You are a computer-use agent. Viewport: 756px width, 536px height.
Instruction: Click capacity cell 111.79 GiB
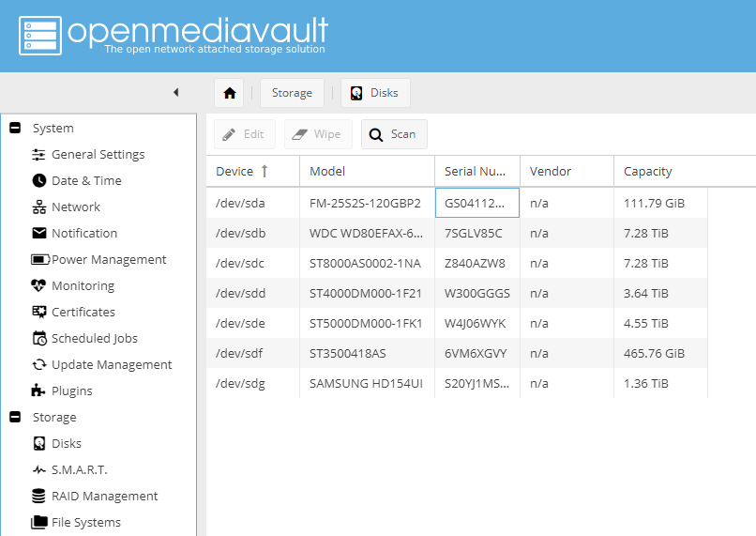click(660, 203)
